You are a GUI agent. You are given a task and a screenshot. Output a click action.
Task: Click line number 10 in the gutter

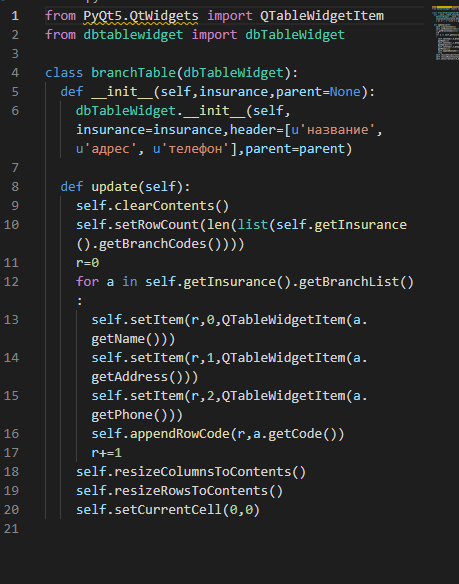pyautogui.click(x=11, y=225)
